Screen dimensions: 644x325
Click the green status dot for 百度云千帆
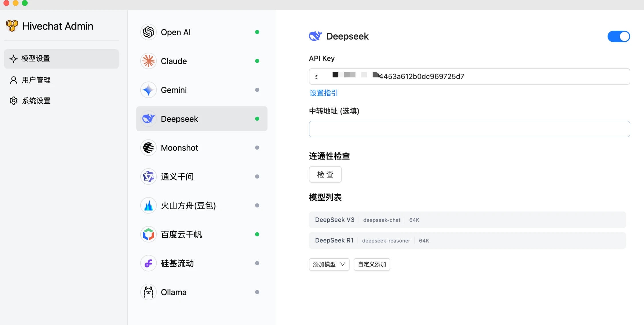pyautogui.click(x=257, y=234)
